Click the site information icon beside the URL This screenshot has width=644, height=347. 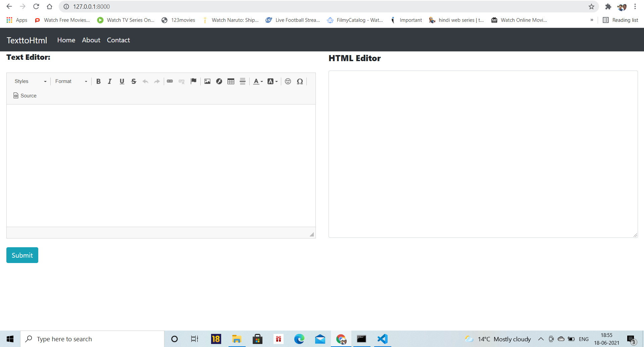(x=66, y=7)
